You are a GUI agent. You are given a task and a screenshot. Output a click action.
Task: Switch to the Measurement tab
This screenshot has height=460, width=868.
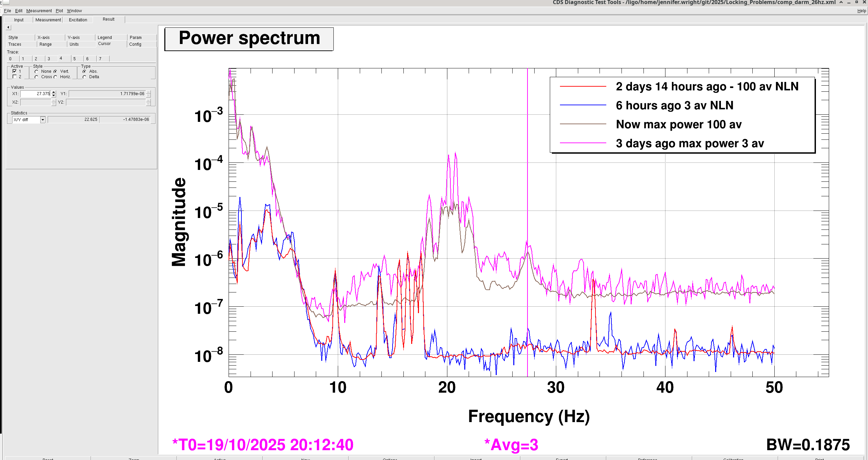(x=48, y=20)
